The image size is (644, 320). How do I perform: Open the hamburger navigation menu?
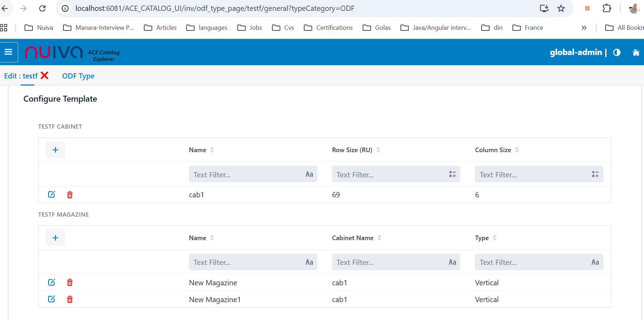[9, 52]
